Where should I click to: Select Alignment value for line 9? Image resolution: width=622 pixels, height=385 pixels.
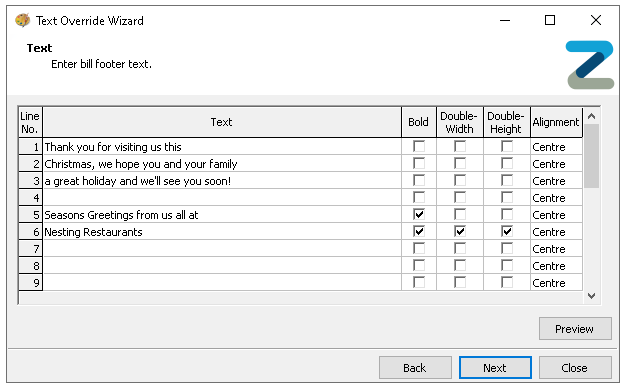(556, 283)
